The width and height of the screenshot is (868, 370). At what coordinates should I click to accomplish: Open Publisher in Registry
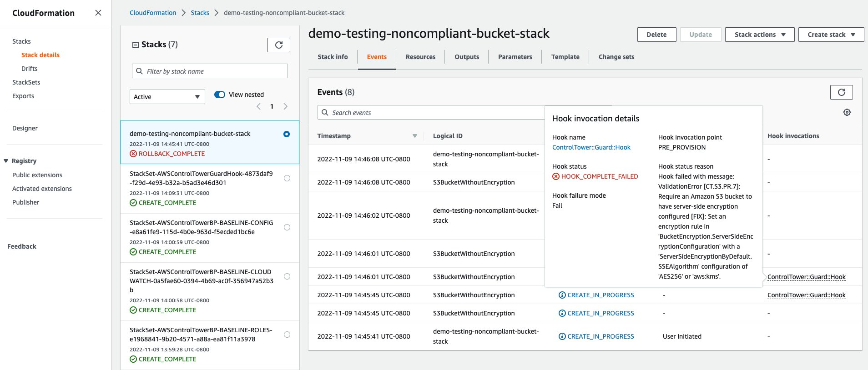(26, 202)
